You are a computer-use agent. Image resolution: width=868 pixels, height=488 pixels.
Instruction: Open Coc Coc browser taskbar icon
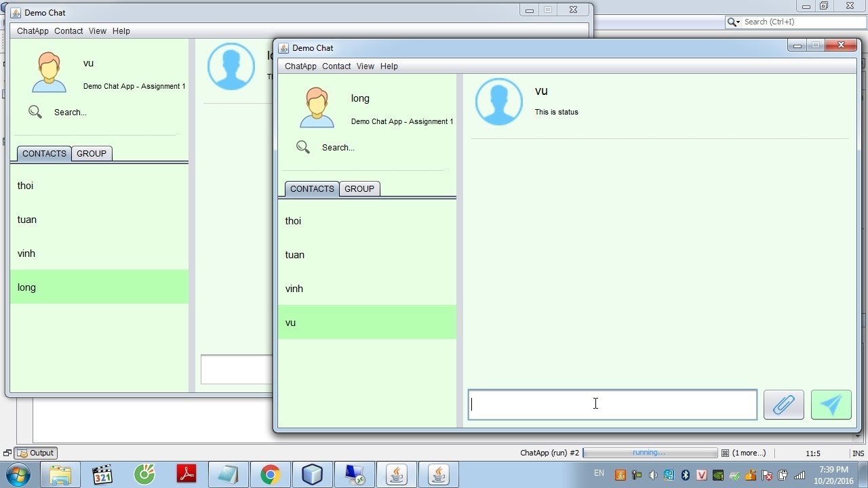144,474
